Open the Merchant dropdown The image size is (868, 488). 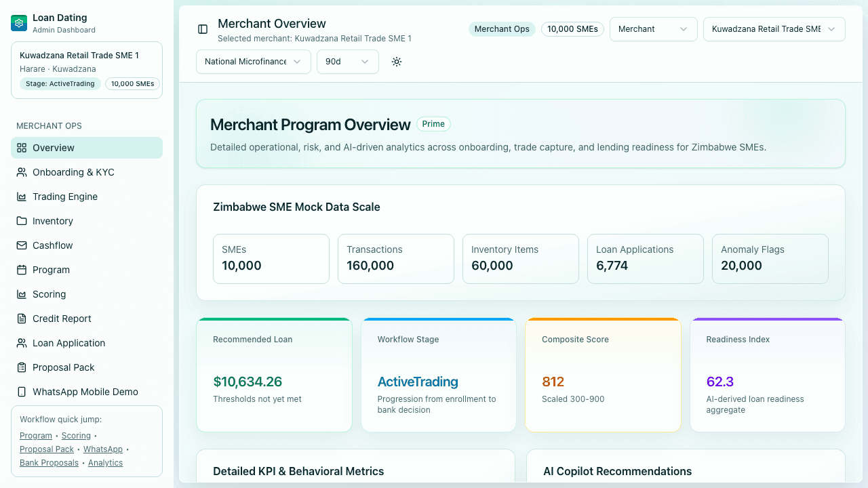(x=653, y=29)
